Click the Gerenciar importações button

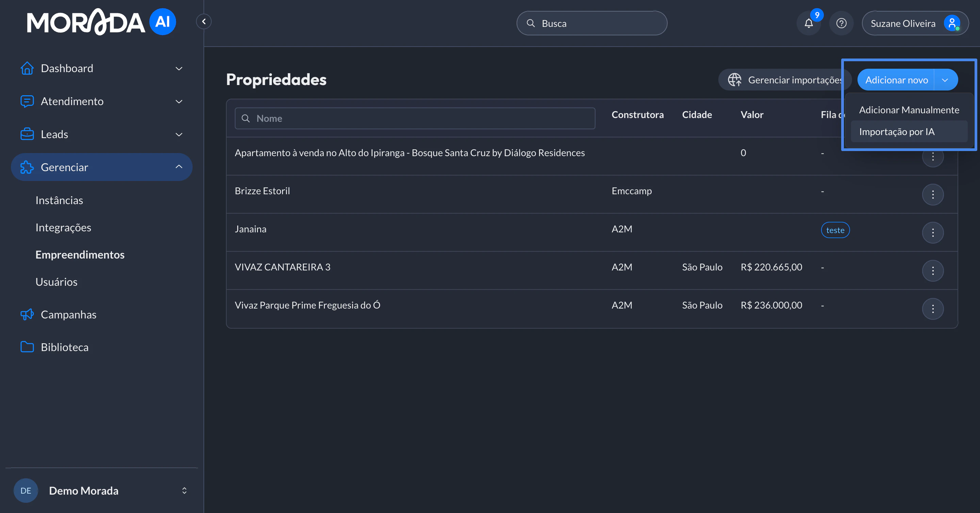coord(784,80)
